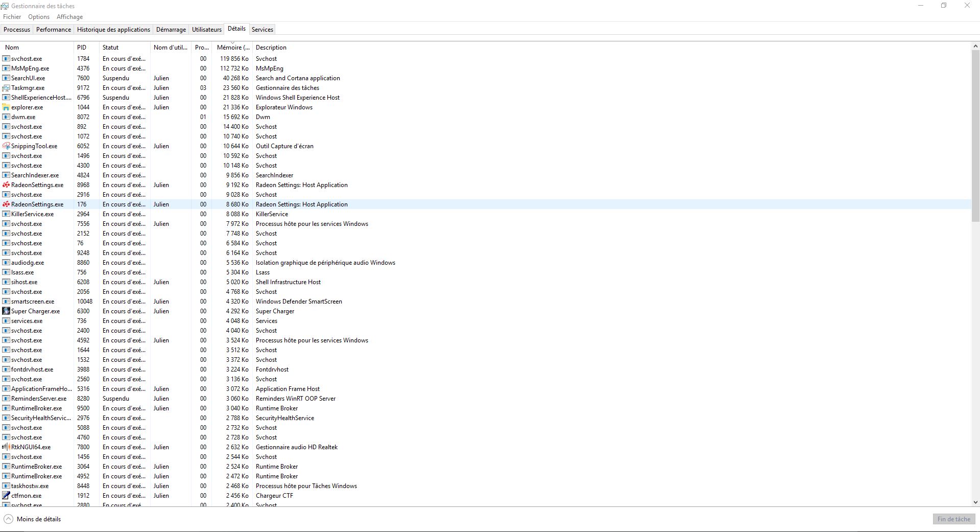Click description Explorateur Windows
The width and height of the screenshot is (980, 532).
point(284,107)
